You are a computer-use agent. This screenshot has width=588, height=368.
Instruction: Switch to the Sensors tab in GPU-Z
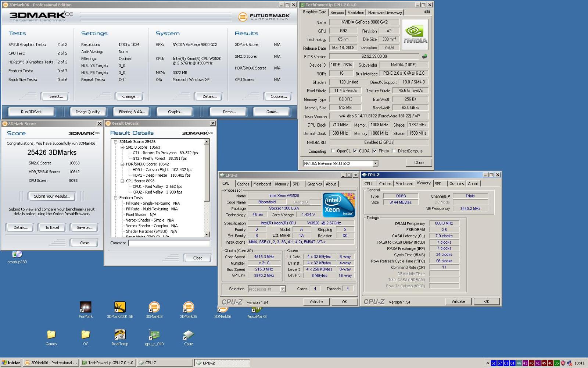click(337, 13)
